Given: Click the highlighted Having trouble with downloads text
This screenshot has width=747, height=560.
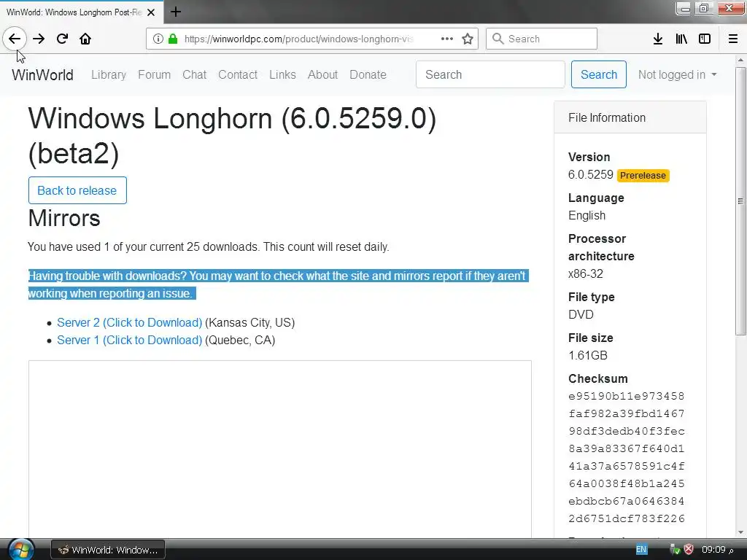Looking at the screenshot, I should [x=278, y=285].
